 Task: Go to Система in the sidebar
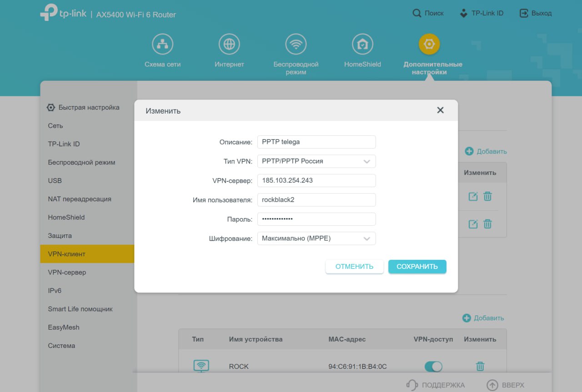pyautogui.click(x=61, y=346)
